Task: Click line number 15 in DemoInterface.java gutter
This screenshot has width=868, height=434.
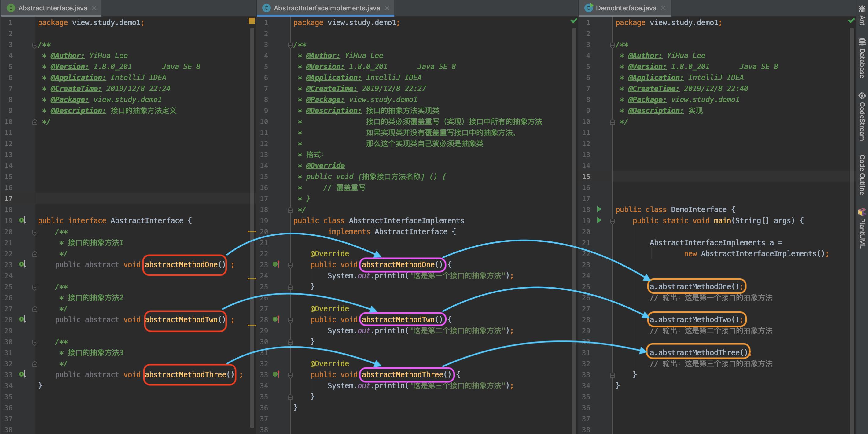Action: [x=586, y=177]
